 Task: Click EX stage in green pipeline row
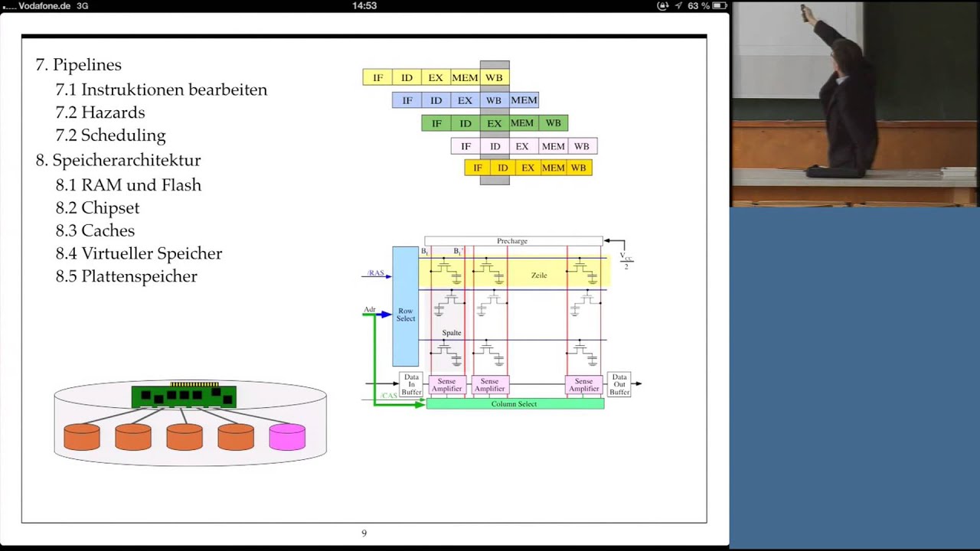(x=495, y=123)
